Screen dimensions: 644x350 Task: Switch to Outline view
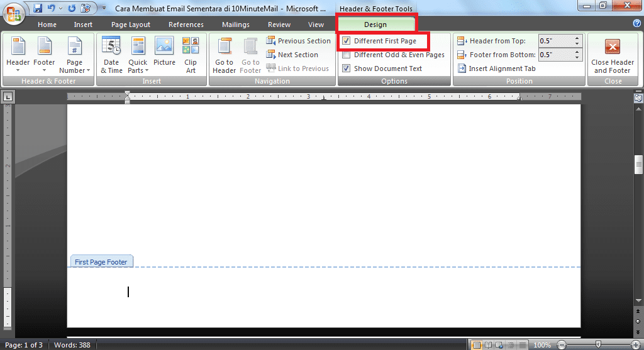tap(511, 345)
